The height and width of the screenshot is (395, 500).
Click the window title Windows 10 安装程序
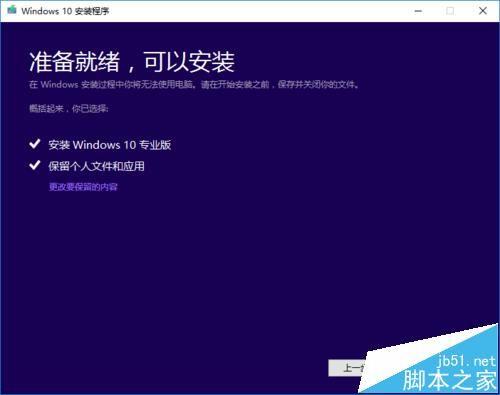tap(65, 11)
